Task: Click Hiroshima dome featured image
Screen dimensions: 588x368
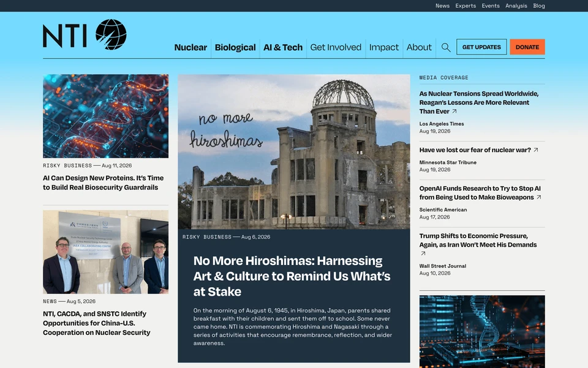Action: point(294,151)
